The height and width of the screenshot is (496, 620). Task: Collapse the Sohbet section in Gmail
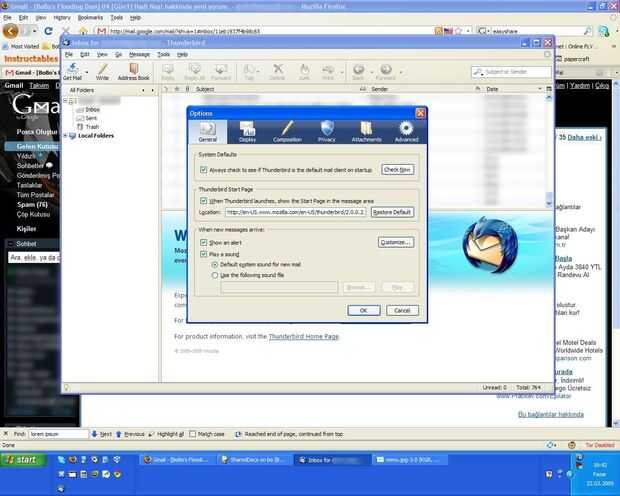10,244
